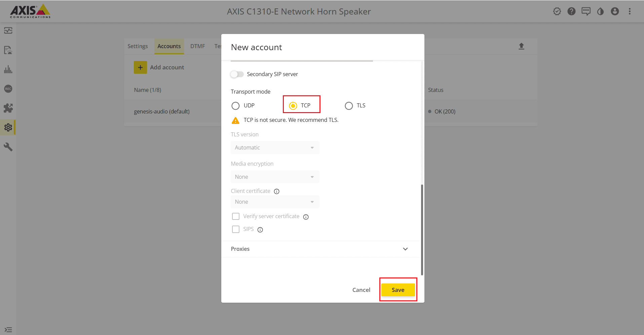The image size is (644, 335).
Task: Open the TLS version dropdown
Action: pos(275,147)
